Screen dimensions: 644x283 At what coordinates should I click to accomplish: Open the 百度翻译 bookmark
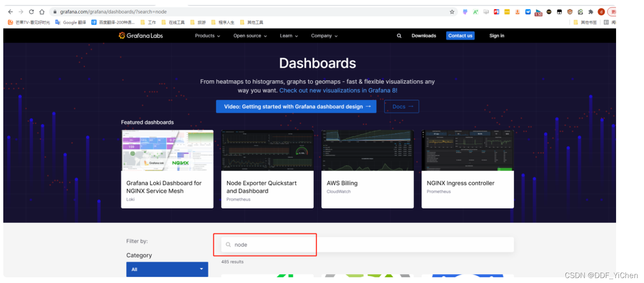tap(113, 23)
